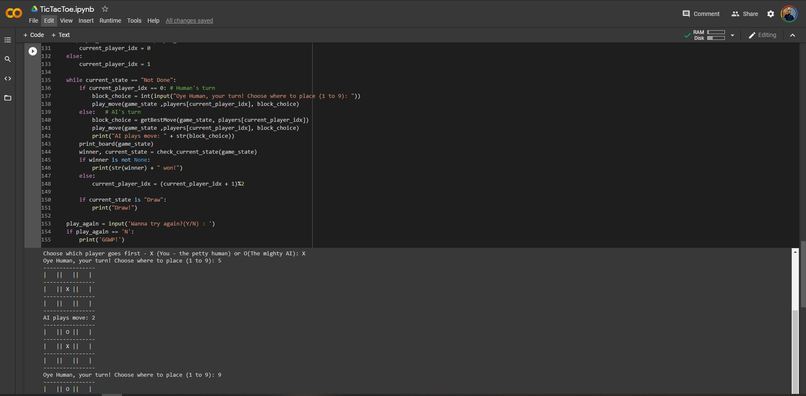Screen dimensions: 806x396
Task: Open the File menu
Action: coord(33,21)
